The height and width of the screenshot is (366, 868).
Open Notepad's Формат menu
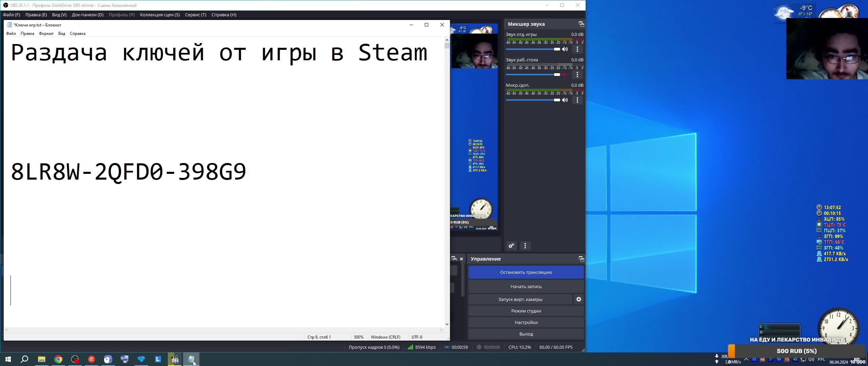coord(46,34)
